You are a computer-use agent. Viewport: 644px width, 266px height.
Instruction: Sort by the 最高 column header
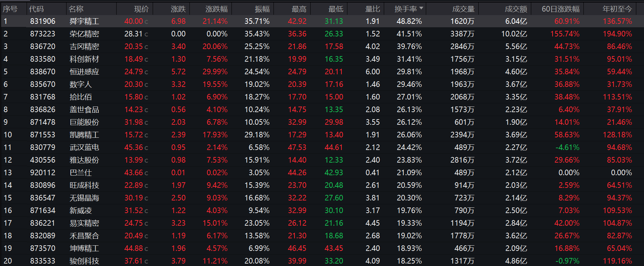299,9
